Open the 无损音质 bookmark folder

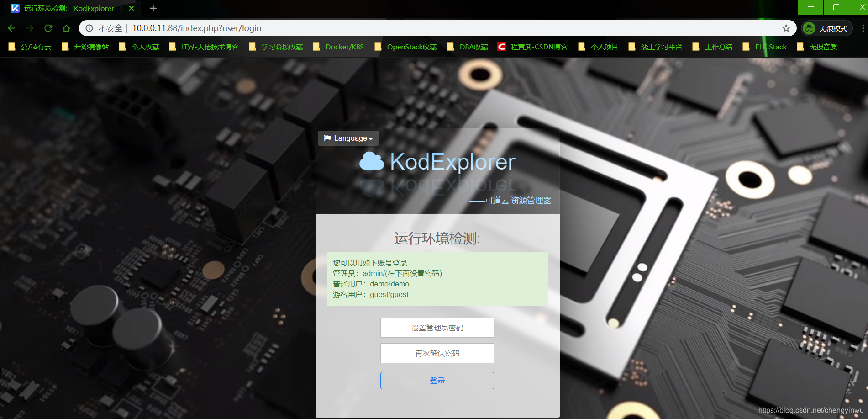coord(817,47)
